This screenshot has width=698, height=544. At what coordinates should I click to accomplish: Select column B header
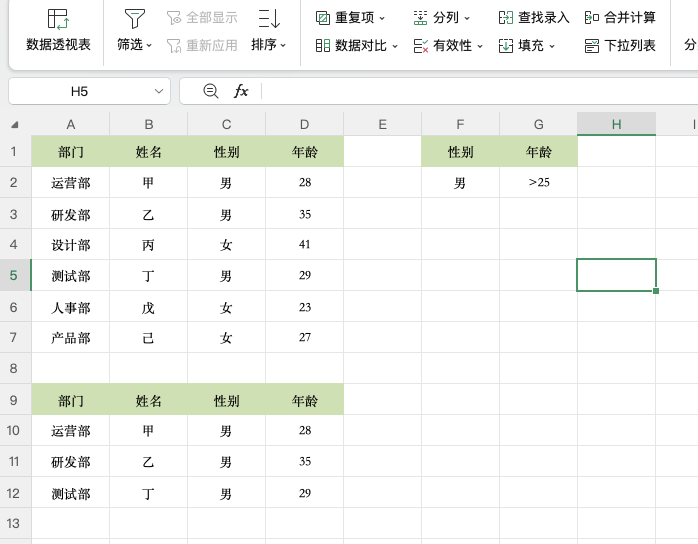click(x=149, y=124)
